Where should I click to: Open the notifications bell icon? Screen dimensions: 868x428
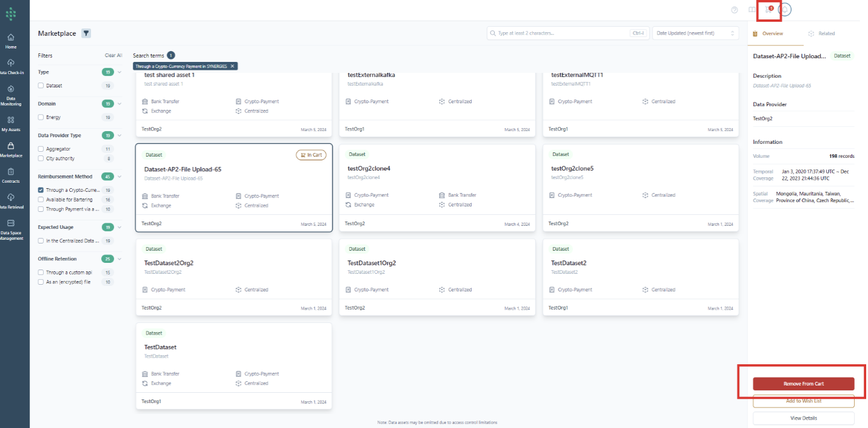click(785, 10)
